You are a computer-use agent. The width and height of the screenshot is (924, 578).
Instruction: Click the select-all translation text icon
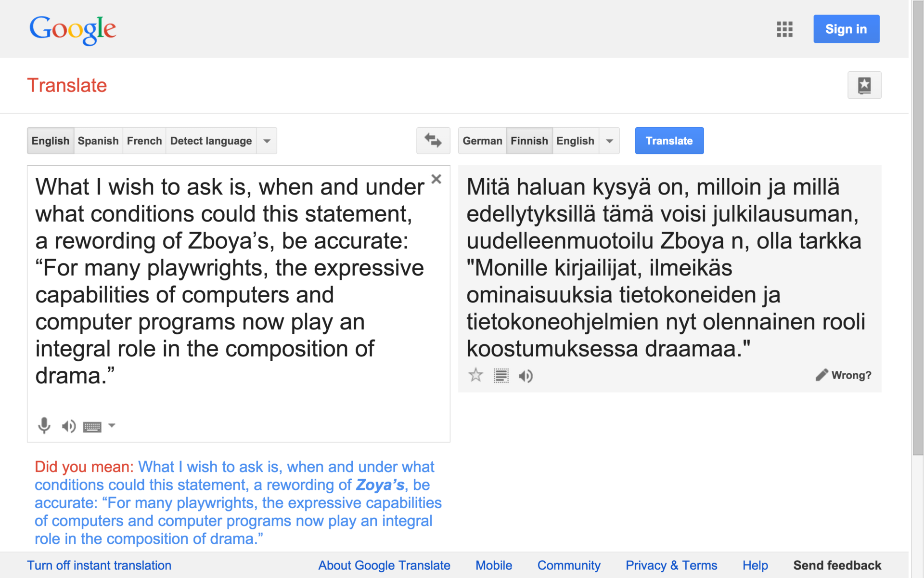[501, 376]
